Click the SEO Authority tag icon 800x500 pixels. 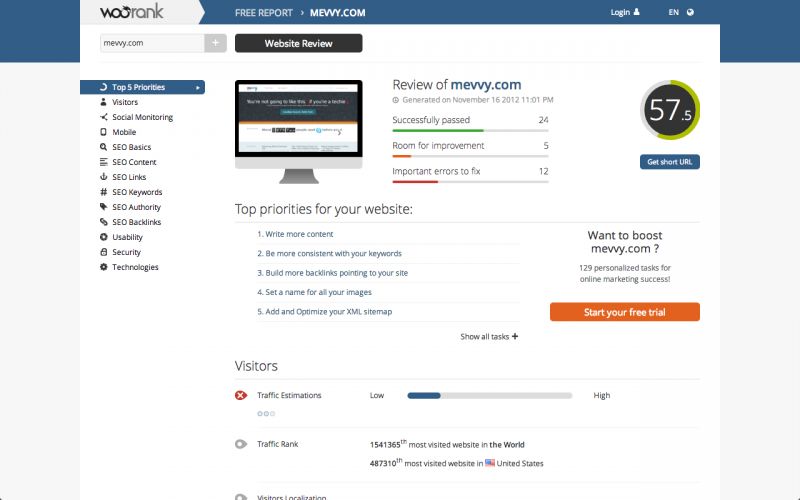coord(104,207)
